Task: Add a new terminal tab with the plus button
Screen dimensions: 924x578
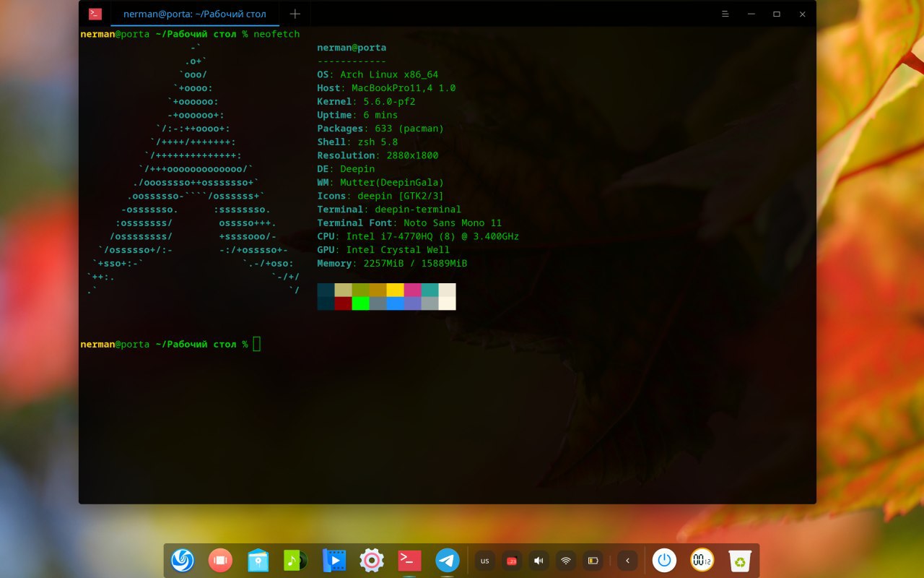Action: pos(295,14)
